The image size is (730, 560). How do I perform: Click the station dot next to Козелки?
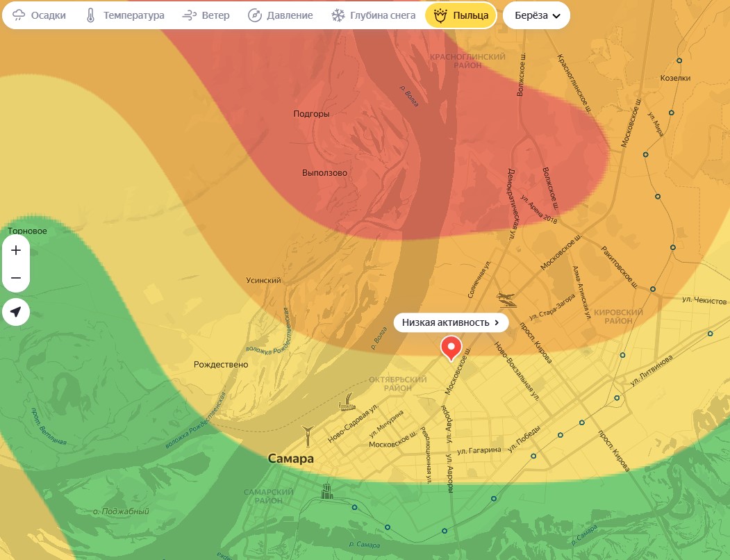pos(679,60)
